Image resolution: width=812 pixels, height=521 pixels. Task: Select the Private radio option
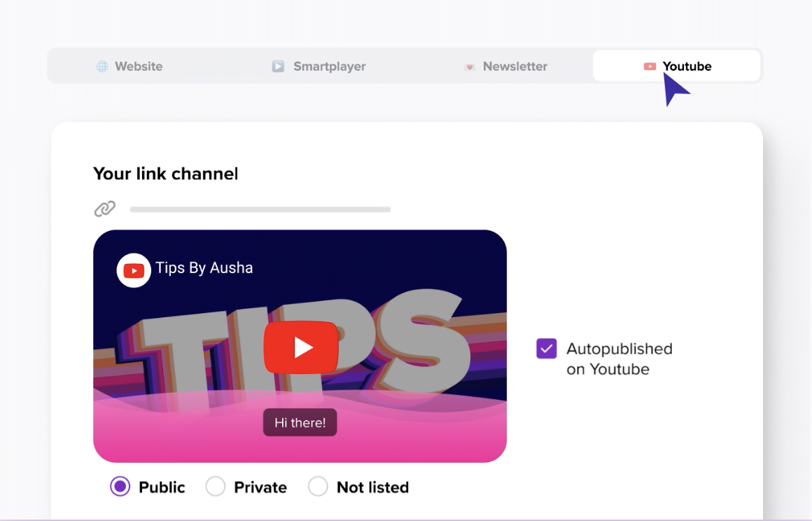216,487
